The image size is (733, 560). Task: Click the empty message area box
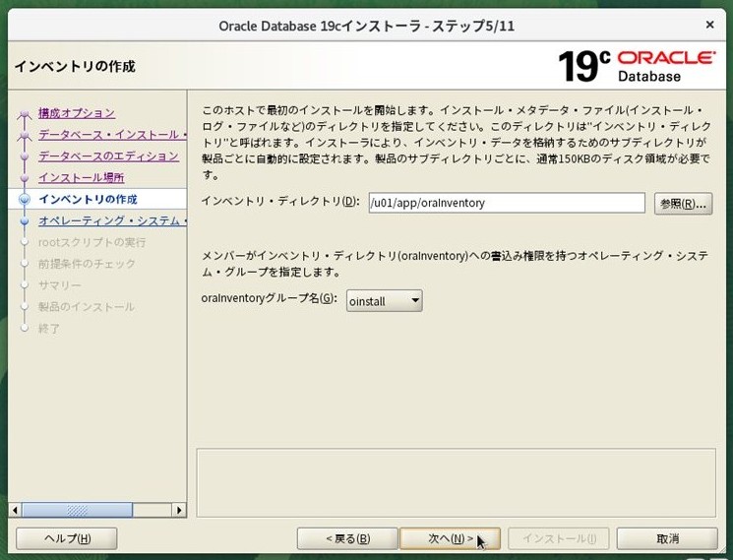pos(457,483)
